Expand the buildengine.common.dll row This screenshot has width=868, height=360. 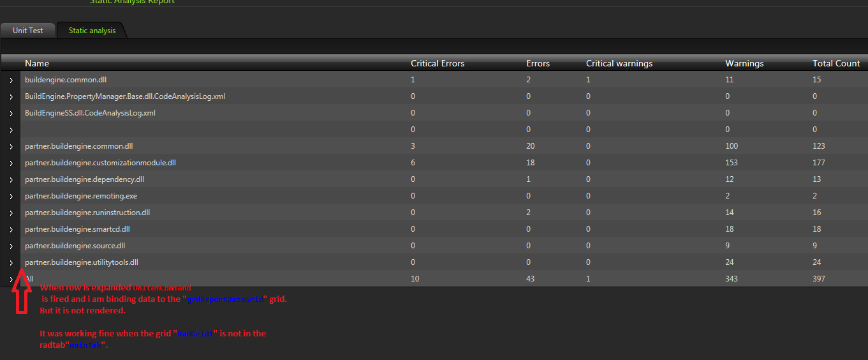coord(11,80)
